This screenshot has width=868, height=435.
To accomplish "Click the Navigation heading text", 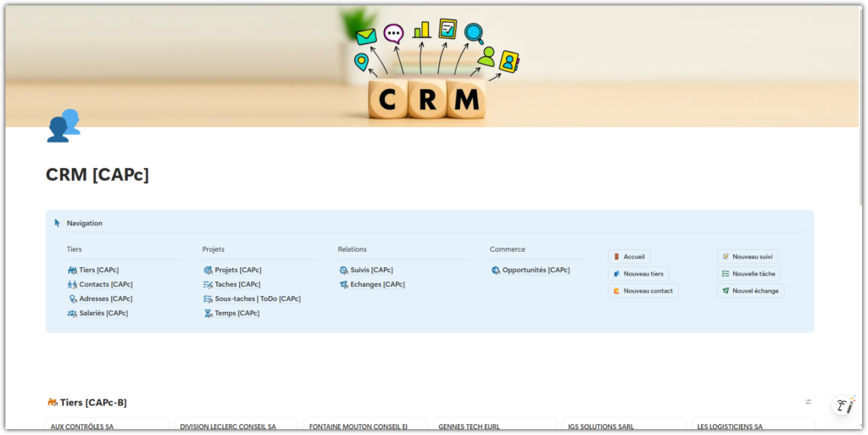I will (x=85, y=223).
